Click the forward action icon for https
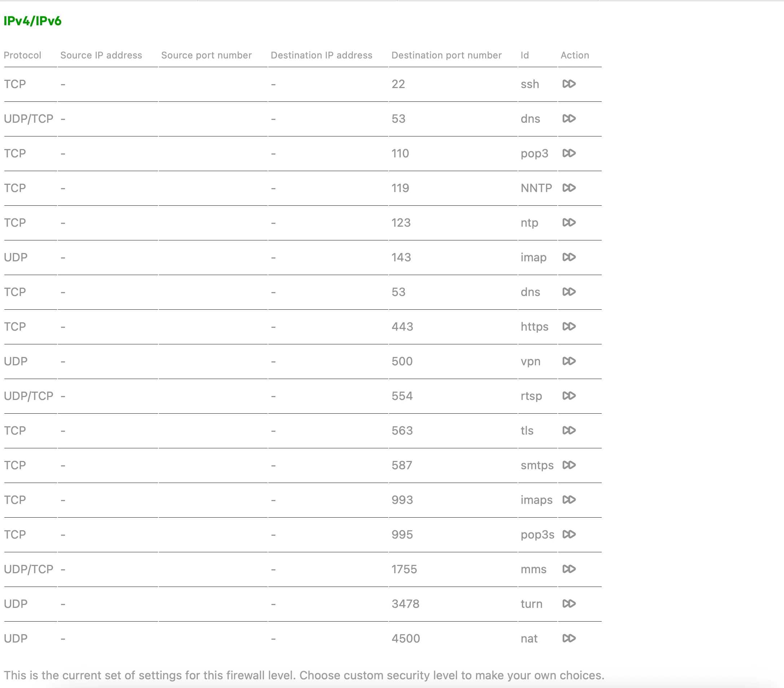The height and width of the screenshot is (688, 784). coord(569,326)
